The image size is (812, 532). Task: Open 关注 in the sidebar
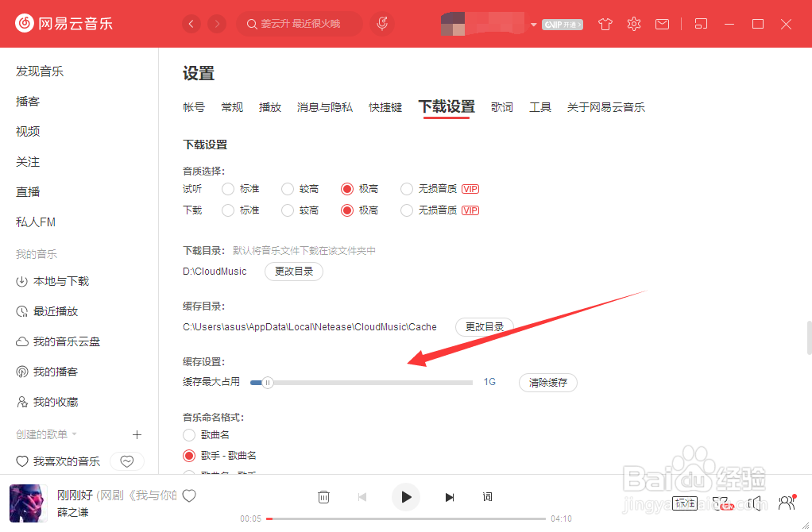(28, 162)
